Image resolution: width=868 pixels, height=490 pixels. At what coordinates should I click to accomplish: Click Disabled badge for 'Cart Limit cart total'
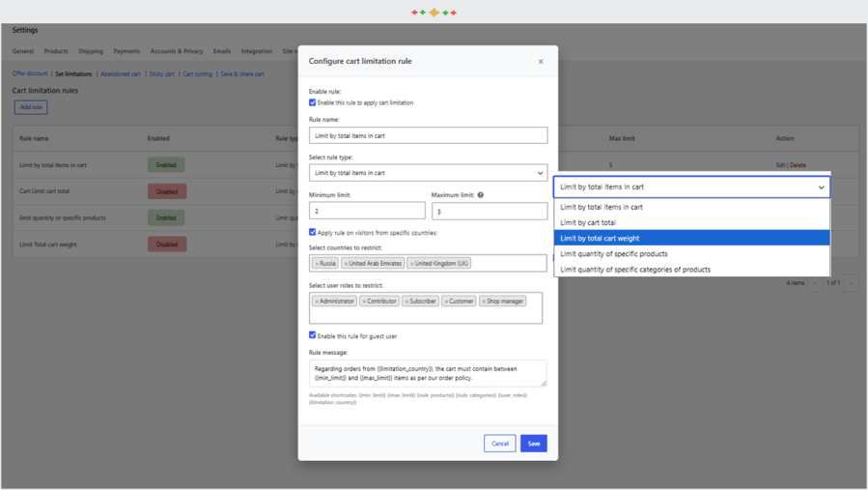(x=167, y=191)
